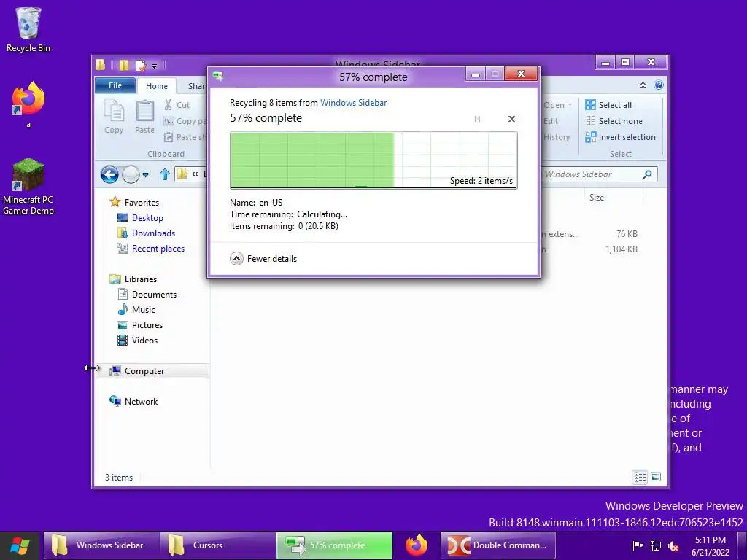Click the green progress graph
Screen dimensions: 747x560
coord(373,160)
